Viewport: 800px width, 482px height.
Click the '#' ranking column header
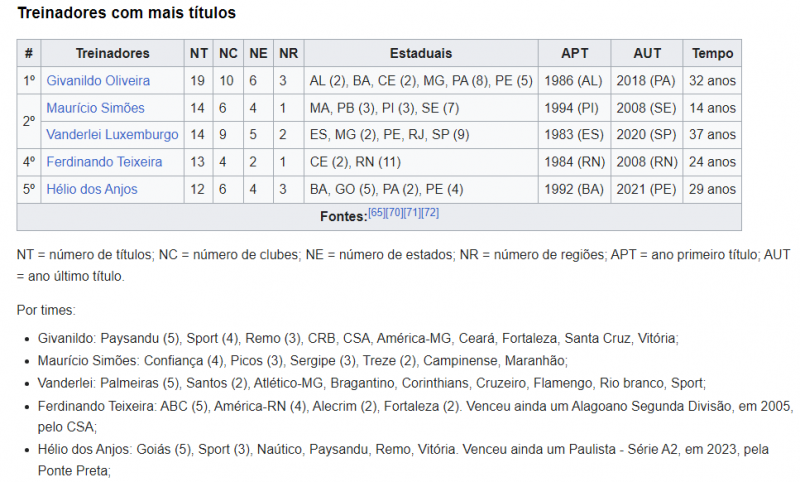coord(29,53)
